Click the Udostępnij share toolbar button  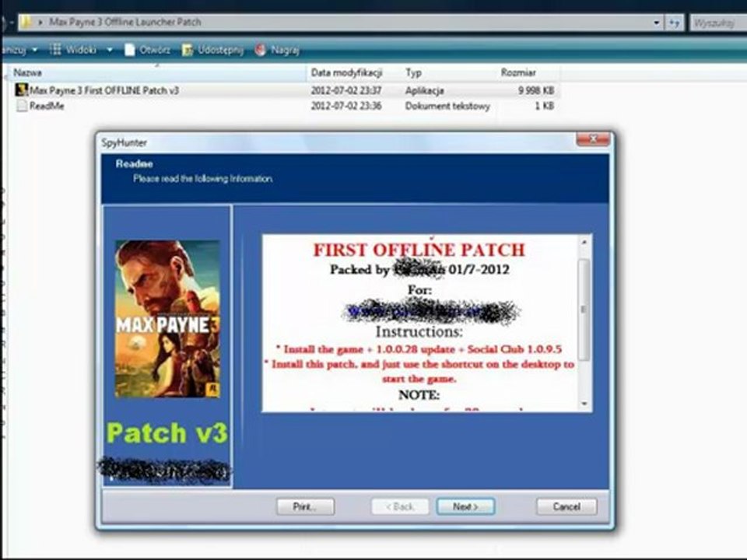click(213, 50)
